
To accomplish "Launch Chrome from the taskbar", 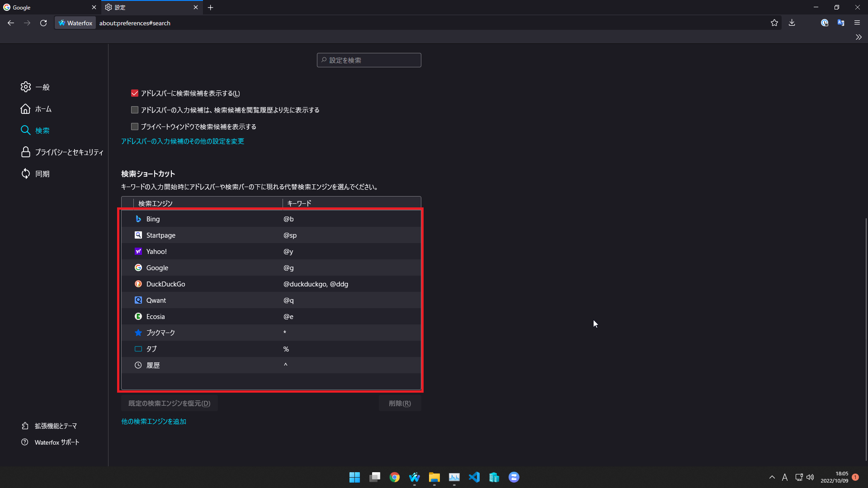I will (x=395, y=477).
